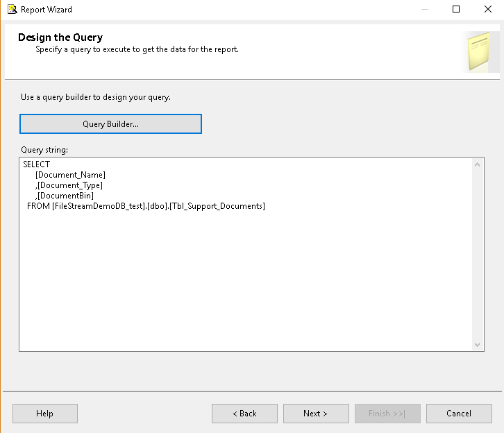
Task: Click the disabled Finish button
Action: (x=387, y=414)
